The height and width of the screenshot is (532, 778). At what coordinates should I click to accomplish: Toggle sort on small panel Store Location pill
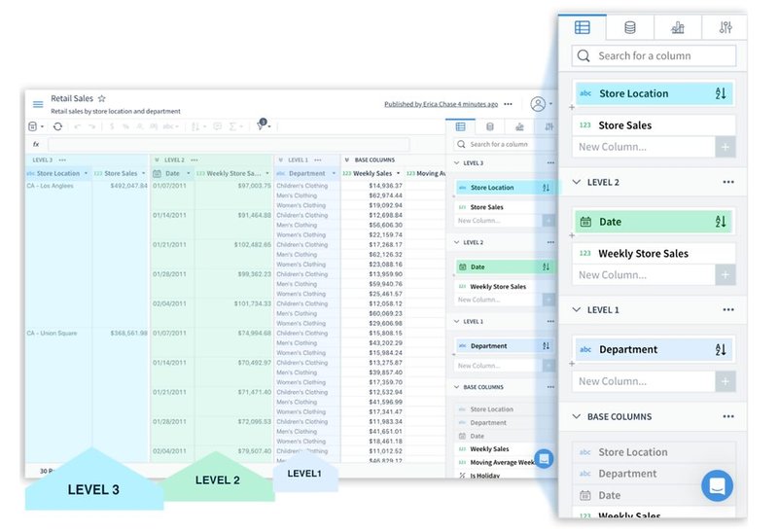546,188
